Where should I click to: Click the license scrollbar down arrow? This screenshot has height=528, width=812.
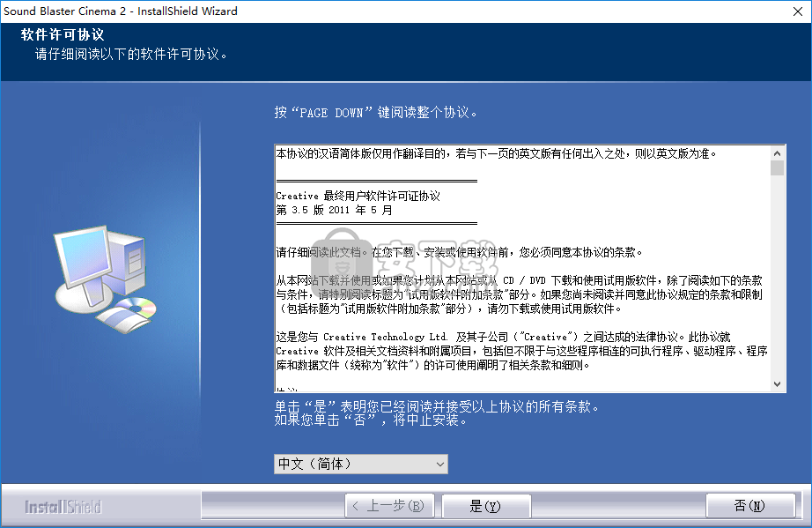point(777,384)
